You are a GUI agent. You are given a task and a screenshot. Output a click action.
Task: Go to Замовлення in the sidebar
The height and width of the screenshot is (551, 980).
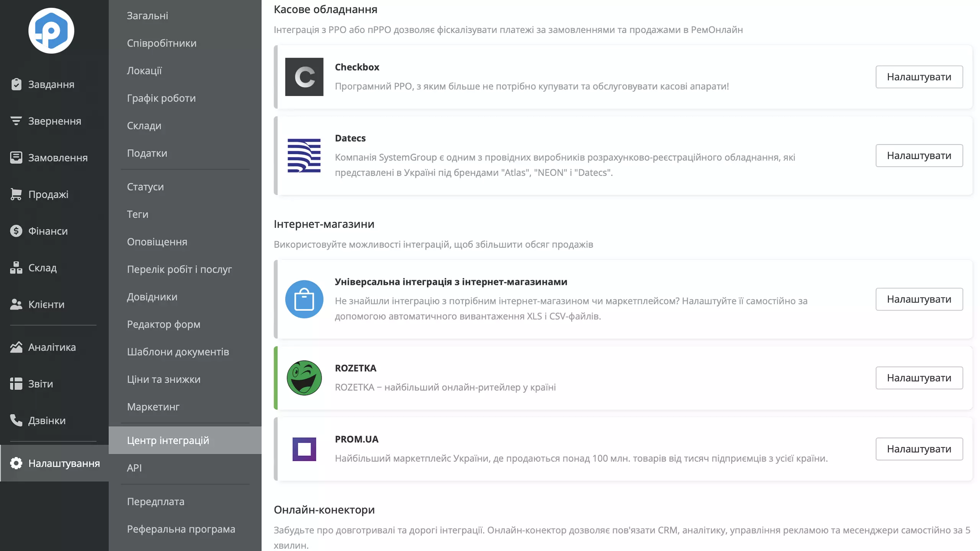point(54,157)
